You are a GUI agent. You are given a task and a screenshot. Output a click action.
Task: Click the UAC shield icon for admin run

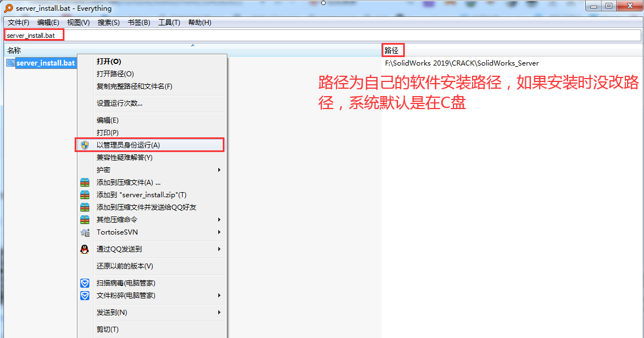[85, 145]
